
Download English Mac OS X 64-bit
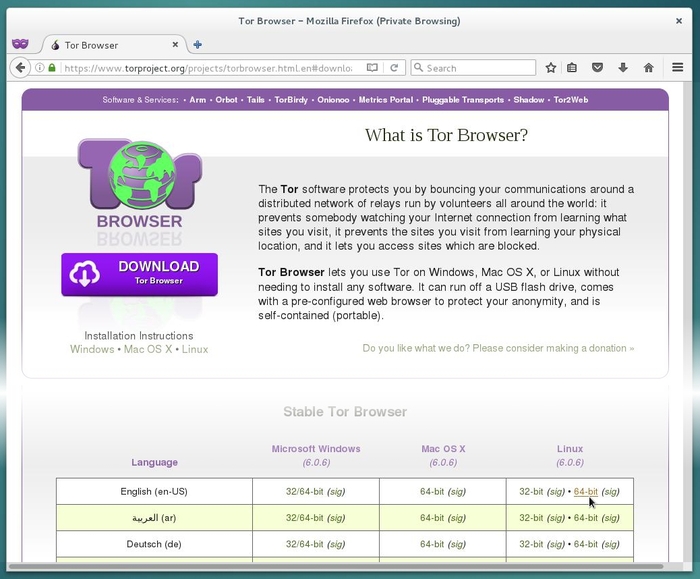click(x=432, y=492)
